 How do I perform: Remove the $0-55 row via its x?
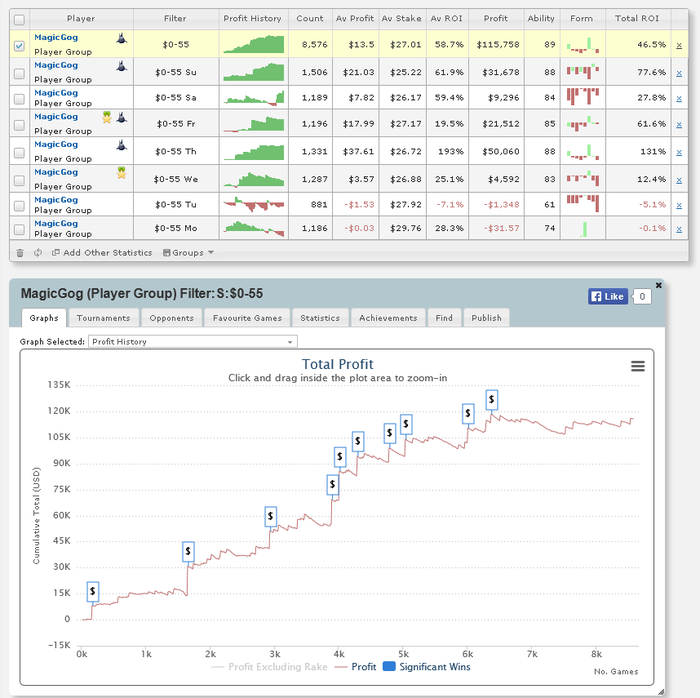click(679, 45)
